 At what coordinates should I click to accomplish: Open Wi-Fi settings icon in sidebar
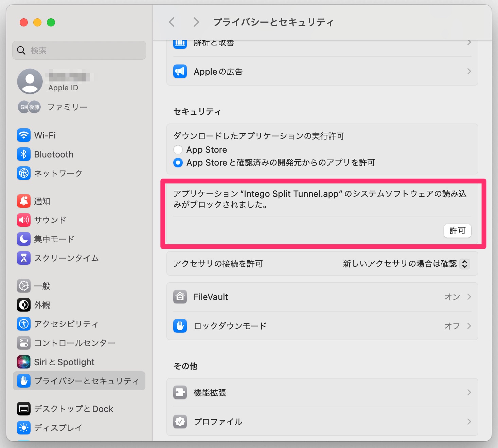click(24, 135)
